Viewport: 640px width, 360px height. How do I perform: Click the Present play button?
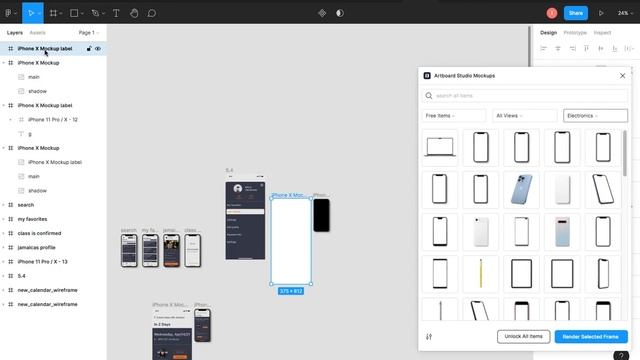click(601, 13)
